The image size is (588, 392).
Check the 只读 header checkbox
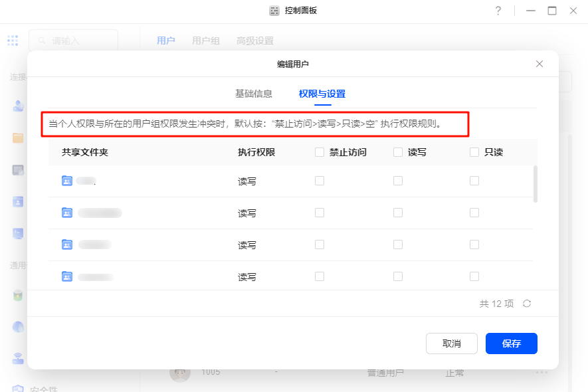click(x=474, y=152)
